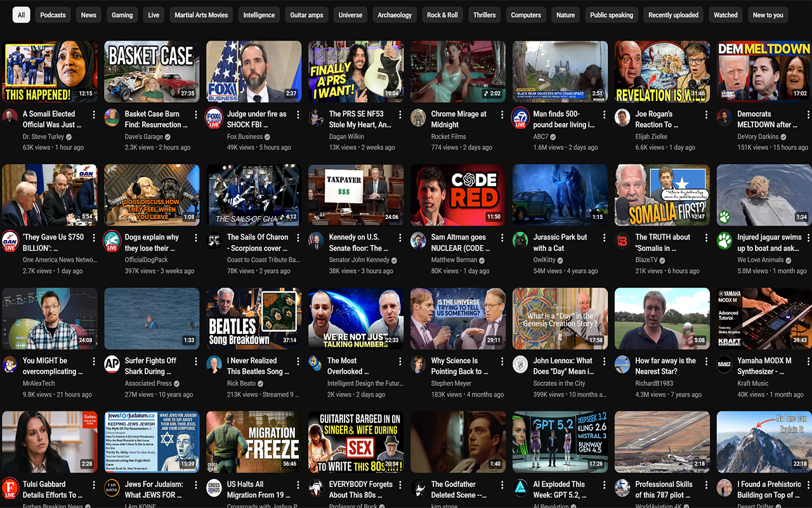Open Matthew Berman channel avatar
Viewport: 812px width, 508px height.
coord(418,241)
